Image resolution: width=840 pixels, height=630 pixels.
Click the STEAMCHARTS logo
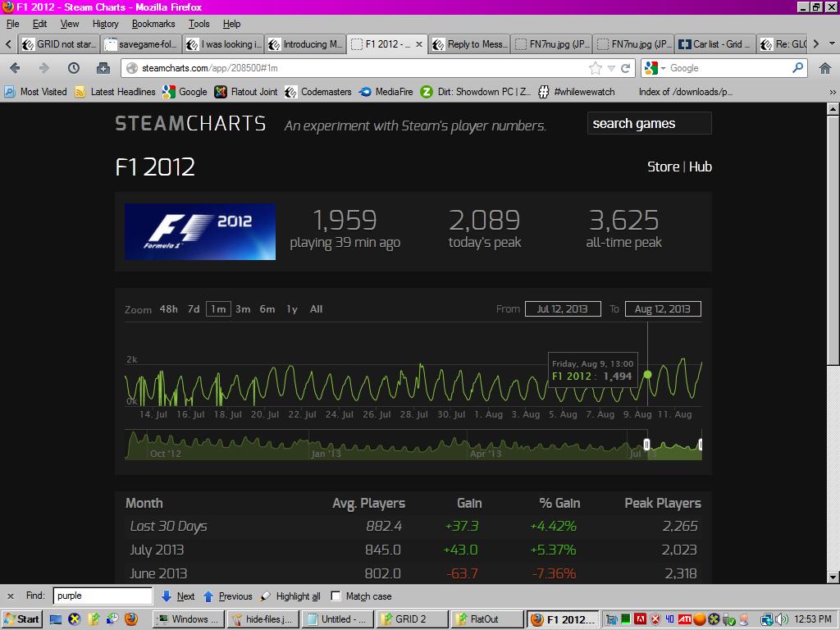pyautogui.click(x=190, y=124)
